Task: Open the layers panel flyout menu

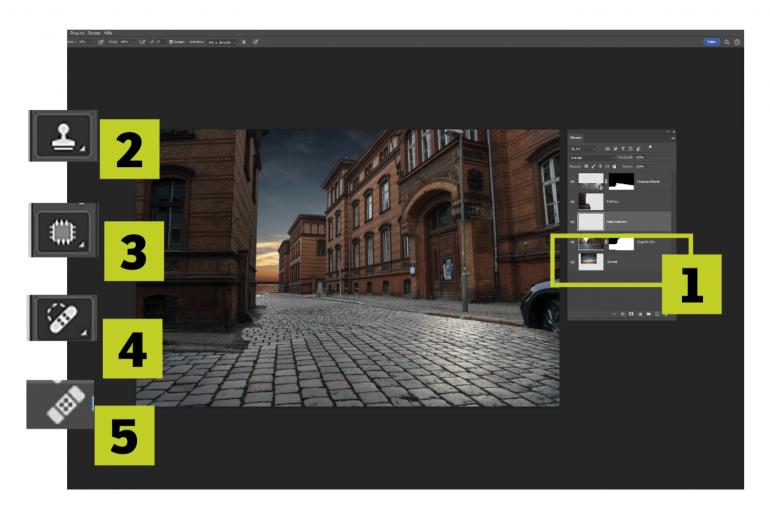Action: [x=673, y=138]
